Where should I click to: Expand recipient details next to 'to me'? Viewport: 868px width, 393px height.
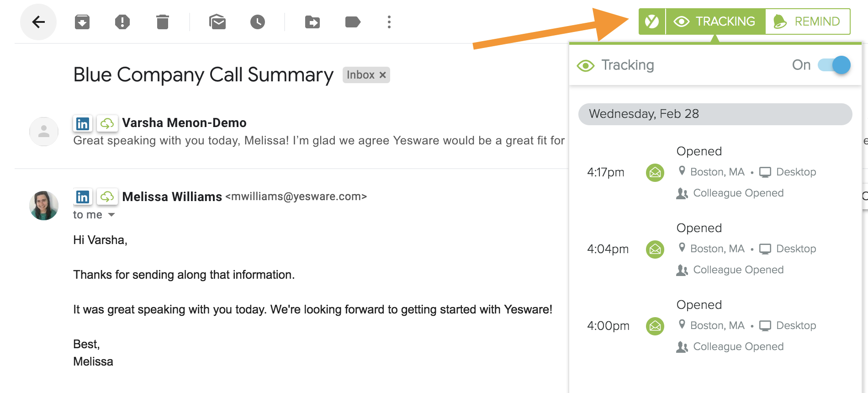click(x=111, y=215)
